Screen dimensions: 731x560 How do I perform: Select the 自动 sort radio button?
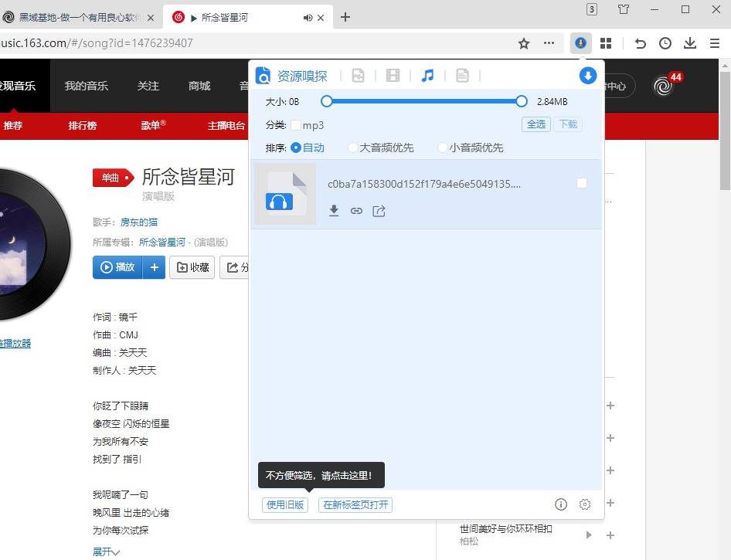pos(296,148)
